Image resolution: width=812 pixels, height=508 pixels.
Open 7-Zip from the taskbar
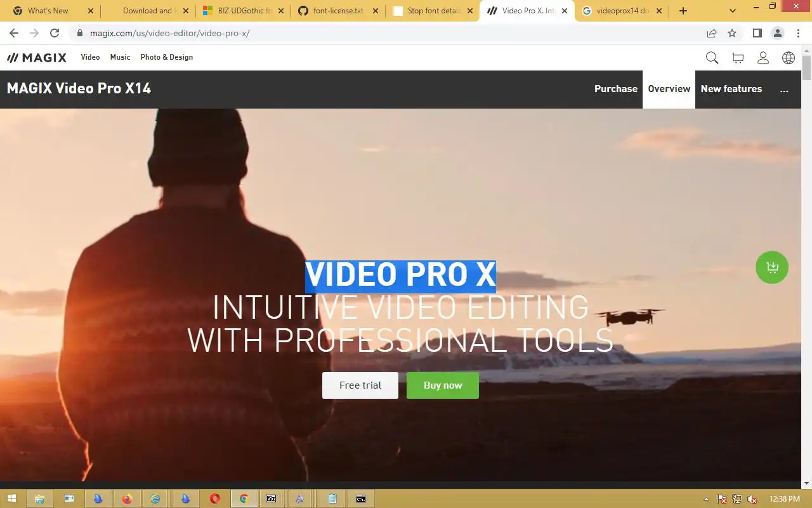pyautogui.click(x=272, y=498)
